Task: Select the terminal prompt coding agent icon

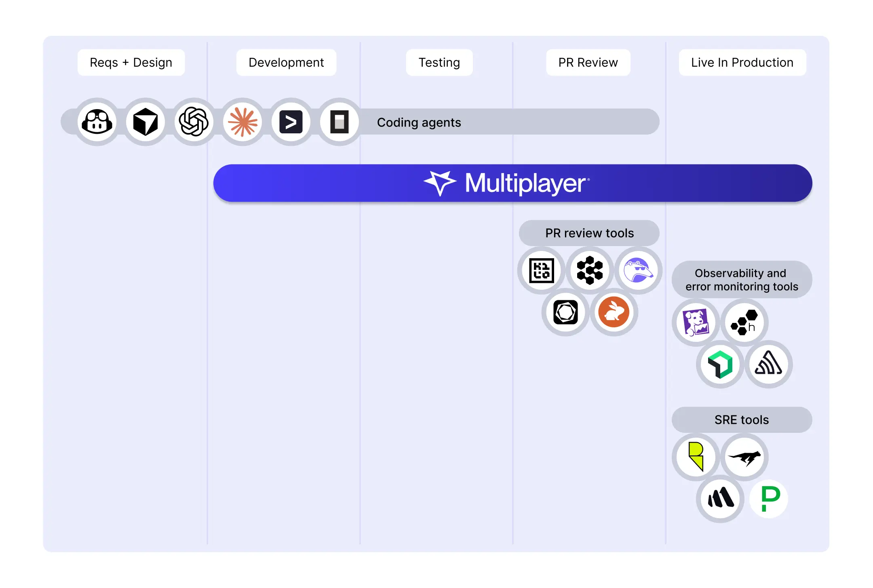Action: click(x=291, y=122)
